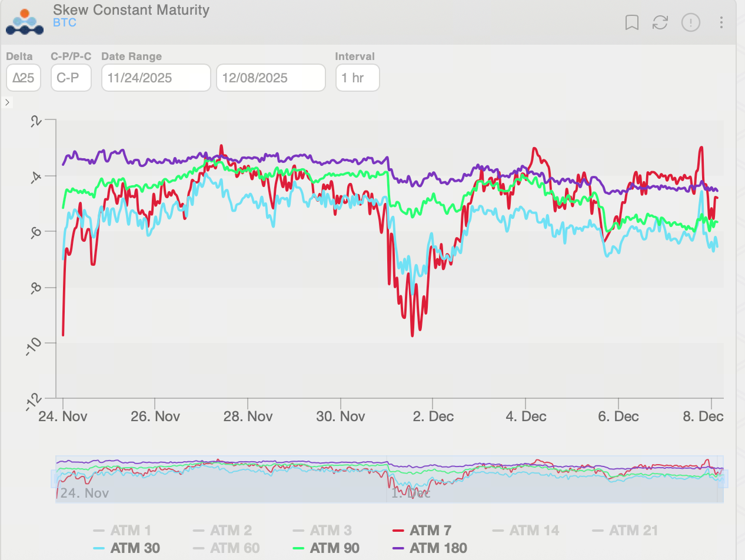
Task: Click the bookmark icon in header
Action: click(x=632, y=23)
